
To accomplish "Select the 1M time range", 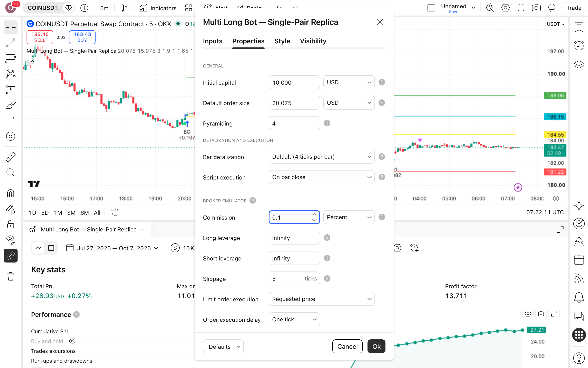I will (58, 213).
